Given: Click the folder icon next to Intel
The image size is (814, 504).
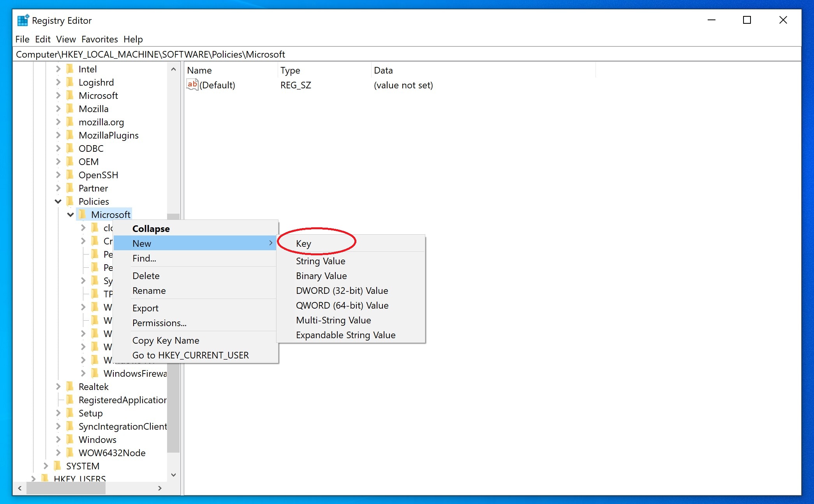Looking at the screenshot, I should click(x=70, y=69).
